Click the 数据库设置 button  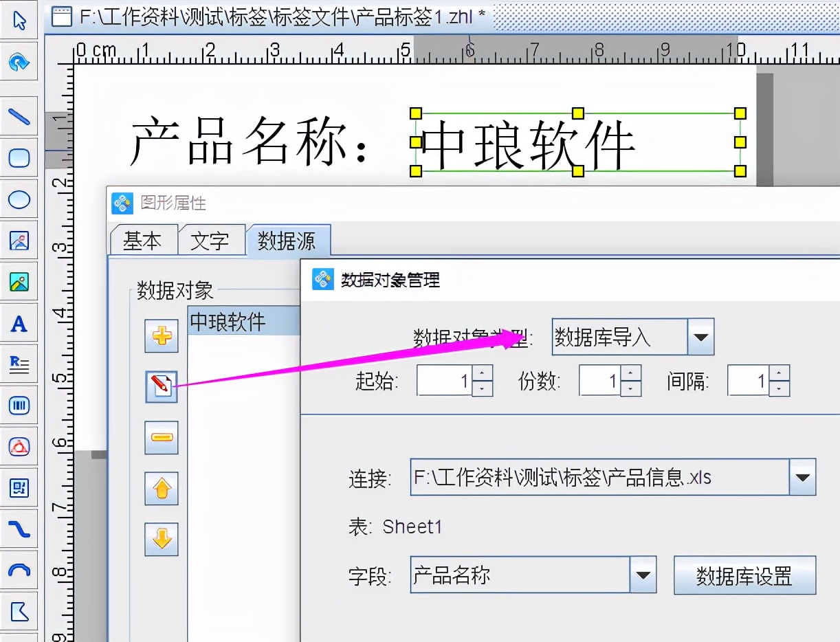pos(744,576)
